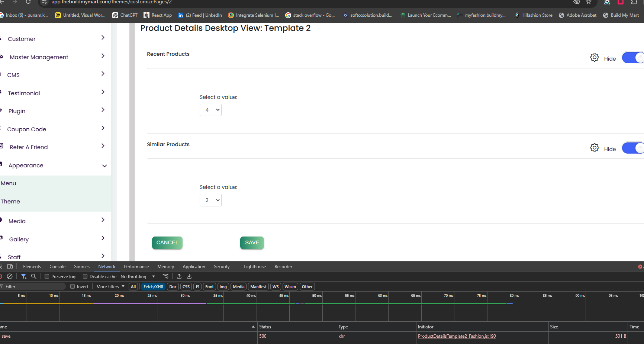Open ChatGPT bookmark
The height and width of the screenshot is (344, 644).
coord(125,15)
